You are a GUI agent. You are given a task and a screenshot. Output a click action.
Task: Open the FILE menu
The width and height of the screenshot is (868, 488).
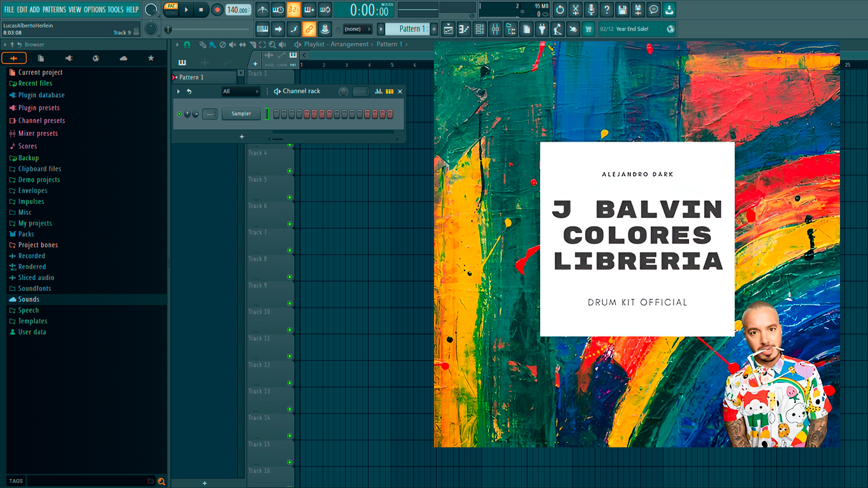click(x=9, y=10)
